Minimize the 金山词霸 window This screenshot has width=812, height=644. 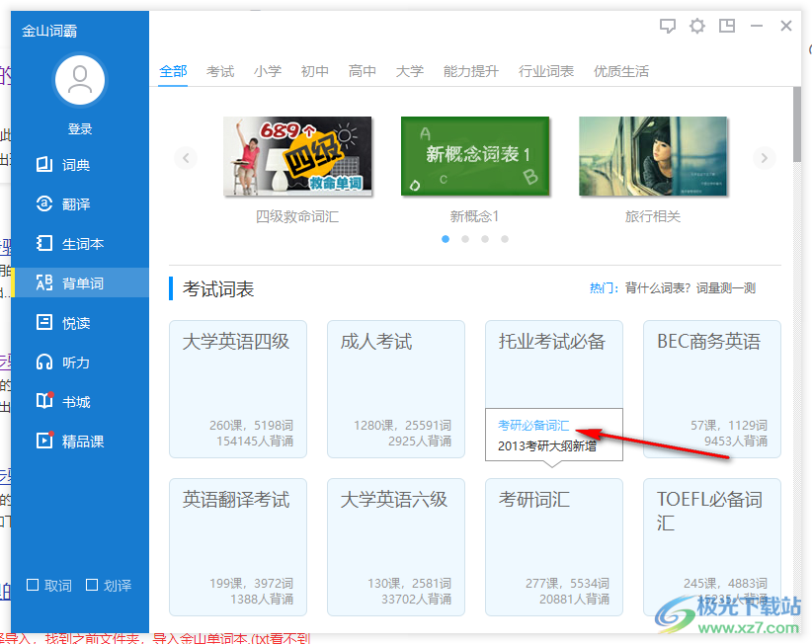click(757, 26)
